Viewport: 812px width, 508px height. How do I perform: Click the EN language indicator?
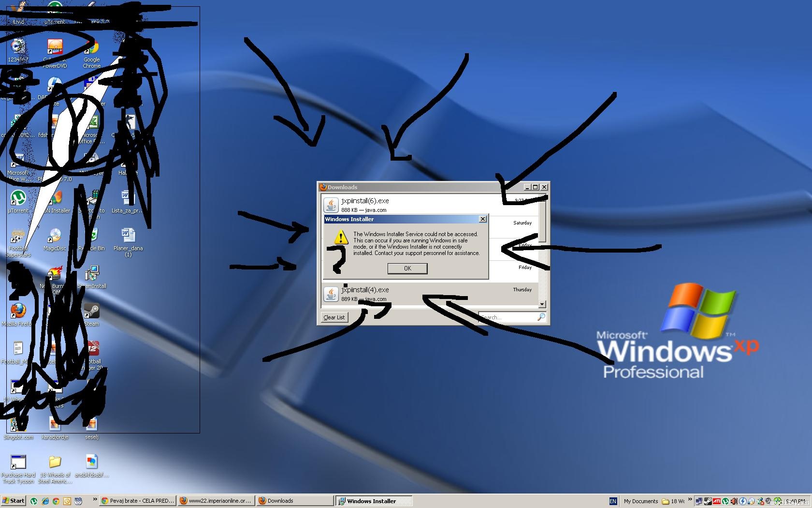(613, 501)
